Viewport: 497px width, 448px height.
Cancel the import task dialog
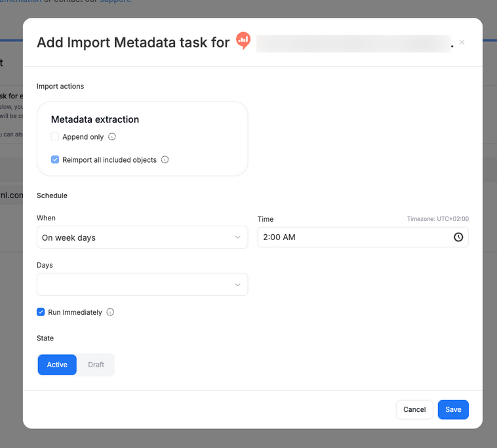[414, 410]
